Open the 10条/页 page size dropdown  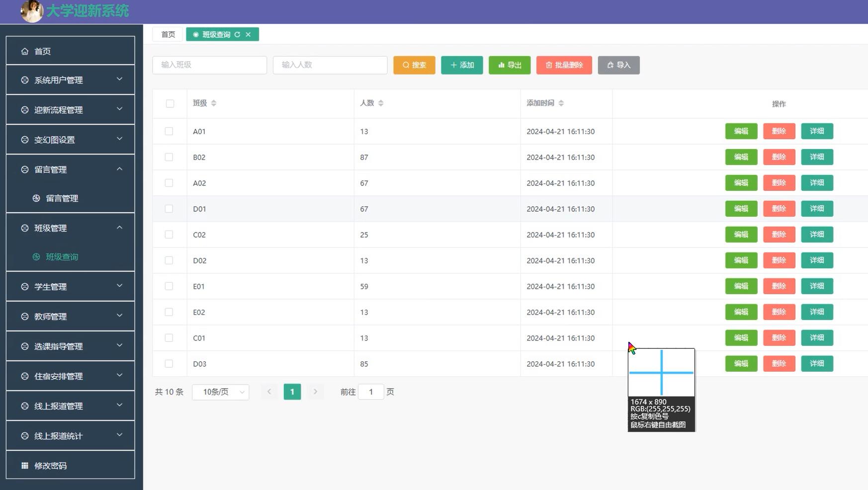[x=221, y=392]
